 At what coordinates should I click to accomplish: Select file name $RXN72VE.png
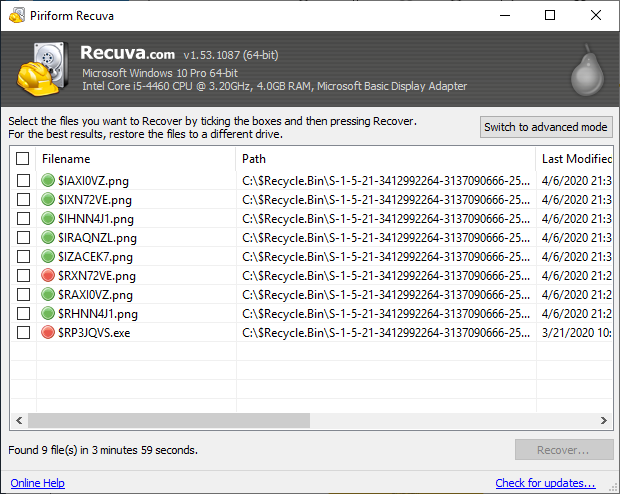[97, 276]
